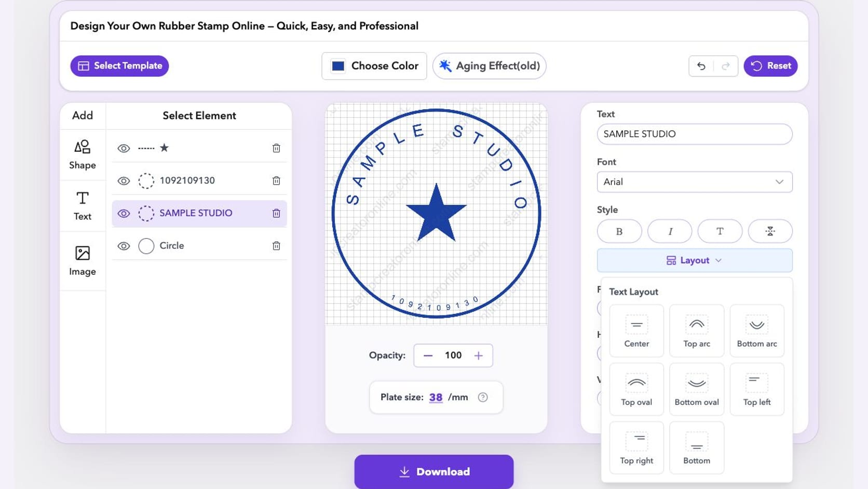
Task: Click the undo arrow
Action: (701, 66)
